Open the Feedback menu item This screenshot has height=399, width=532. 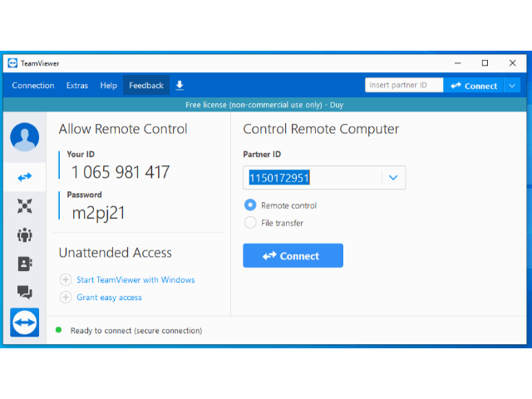tap(146, 86)
